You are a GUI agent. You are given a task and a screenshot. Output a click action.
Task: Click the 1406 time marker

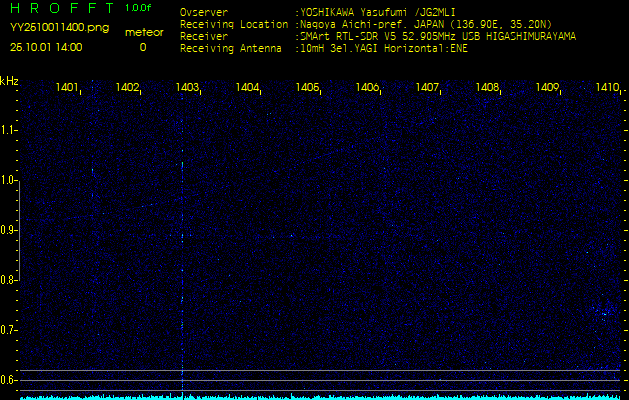(367, 87)
